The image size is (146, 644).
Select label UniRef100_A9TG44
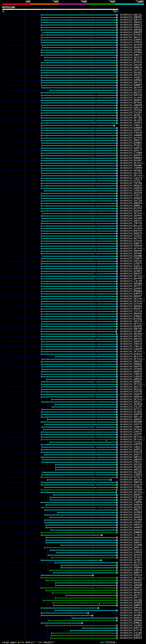coord(131,45)
